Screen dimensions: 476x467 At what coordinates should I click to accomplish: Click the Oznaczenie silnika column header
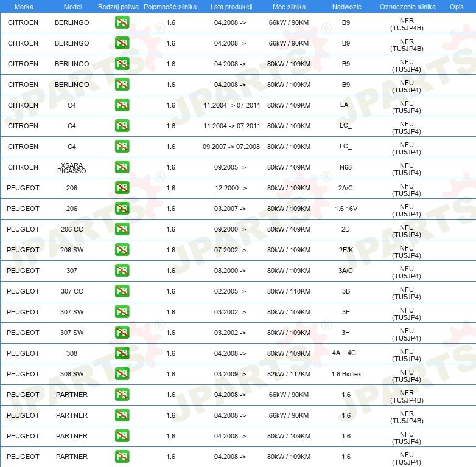point(408,7)
